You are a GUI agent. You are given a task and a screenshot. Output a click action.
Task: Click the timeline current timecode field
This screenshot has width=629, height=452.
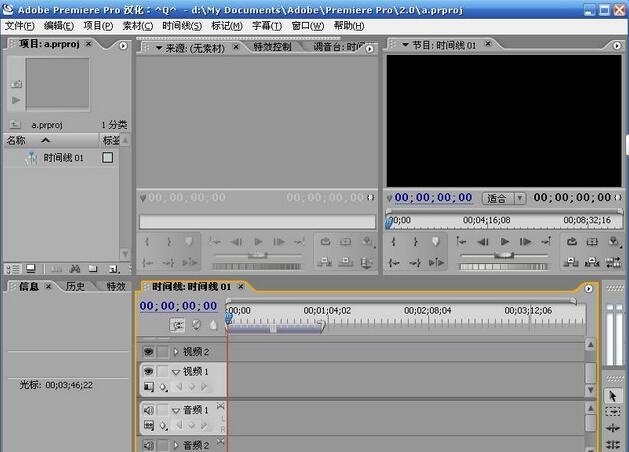(x=179, y=306)
